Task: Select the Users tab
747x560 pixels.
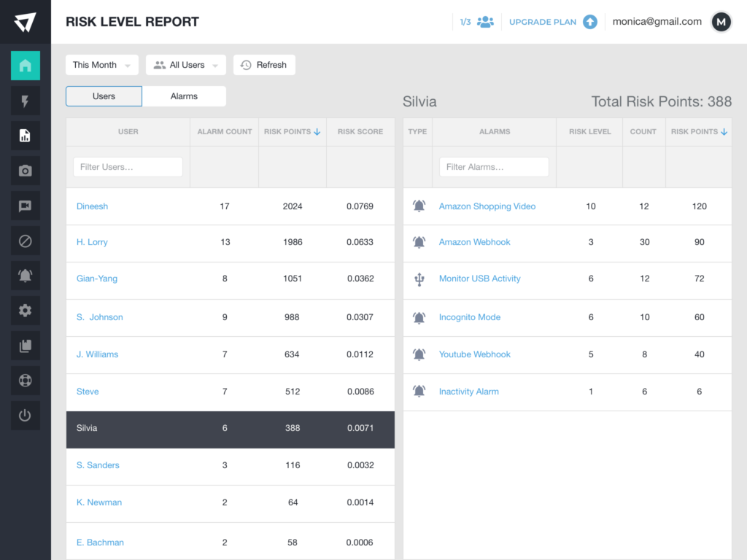Action: [x=104, y=96]
